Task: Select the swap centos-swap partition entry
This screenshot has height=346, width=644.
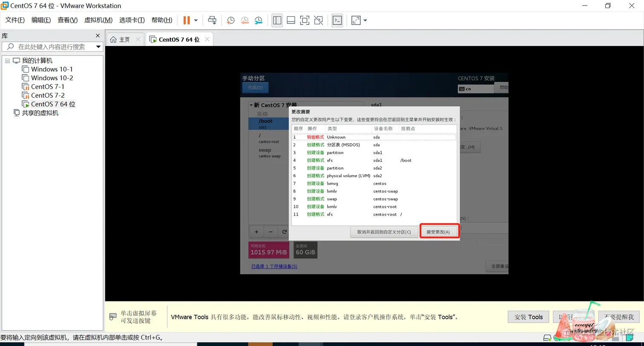Action: (269, 153)
